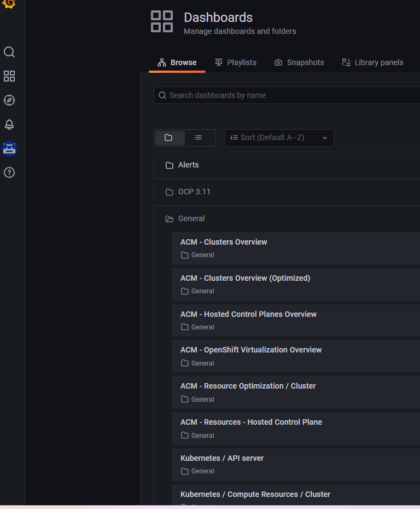Collapse the General folder
420x509 pixels.
click(x=287, y=219)
